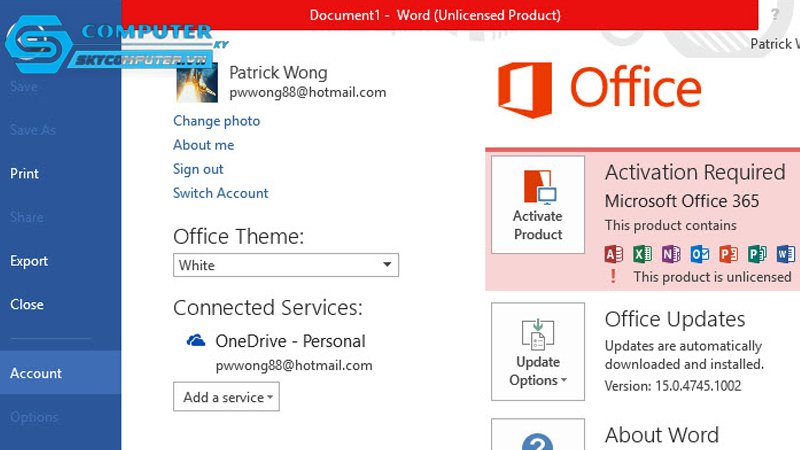Screen dimensions: 800x450
Task: Select Print in the backstage menu
Action: pyautogui.click(x=24, y=173)
